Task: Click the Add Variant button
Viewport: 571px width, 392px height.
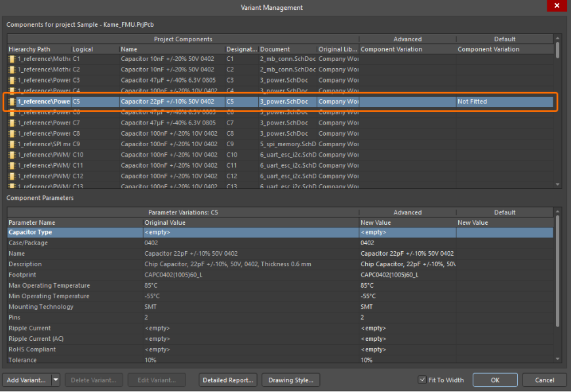Action: (27, 380)
